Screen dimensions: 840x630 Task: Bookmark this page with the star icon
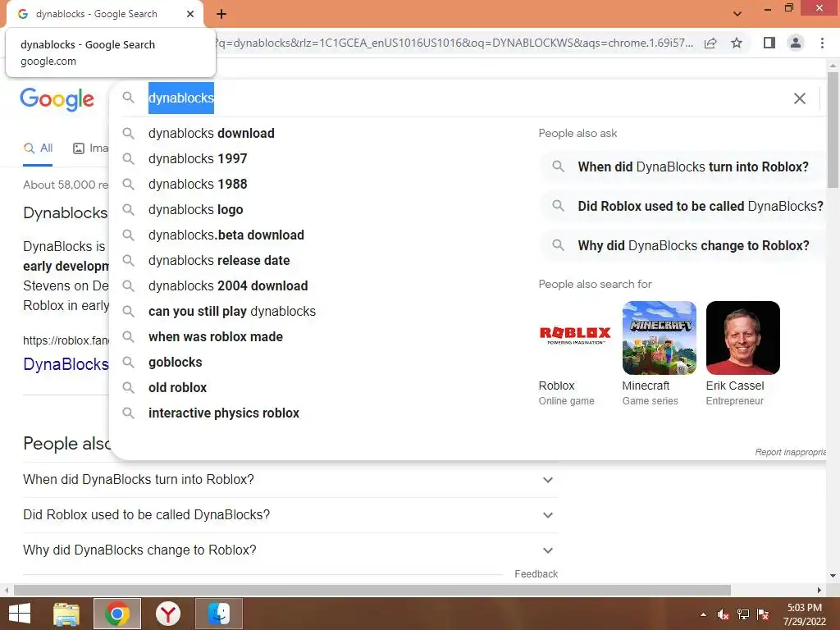pos(737,43)
